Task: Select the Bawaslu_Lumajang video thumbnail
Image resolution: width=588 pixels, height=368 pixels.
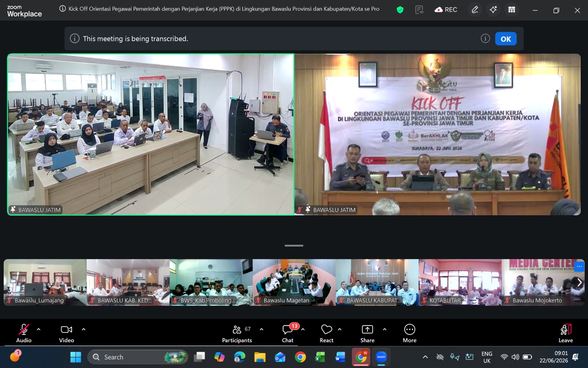Action: [45, 282]
